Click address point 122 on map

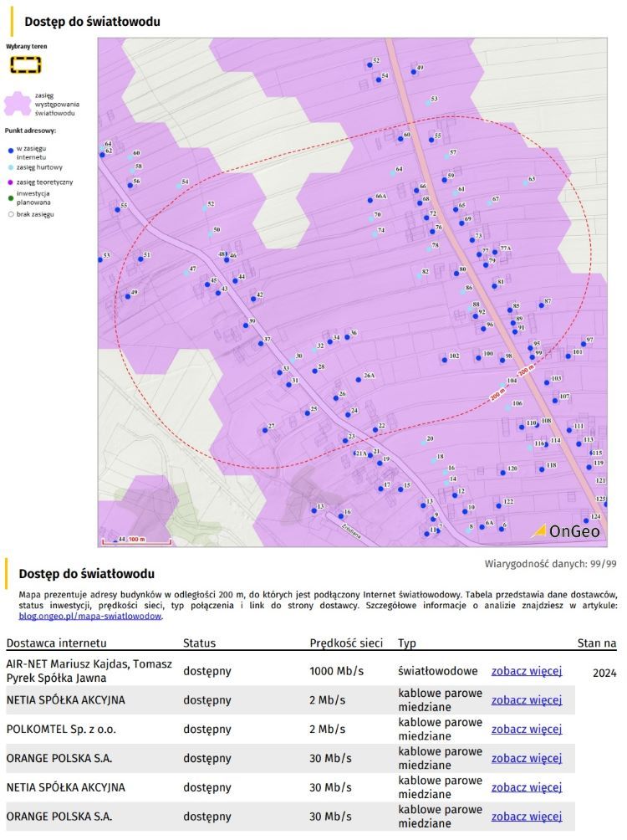click(x=498, y=505)
